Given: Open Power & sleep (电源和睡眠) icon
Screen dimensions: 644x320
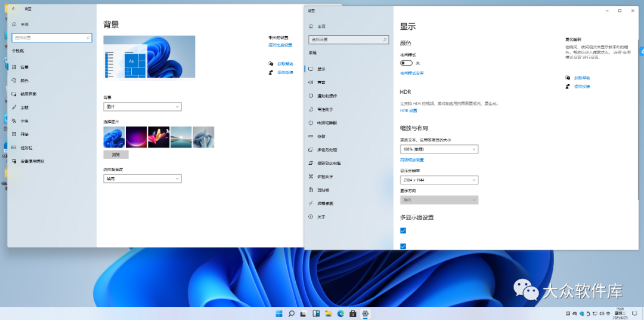Looking at the screenshot, I should (x=311, y=123).
